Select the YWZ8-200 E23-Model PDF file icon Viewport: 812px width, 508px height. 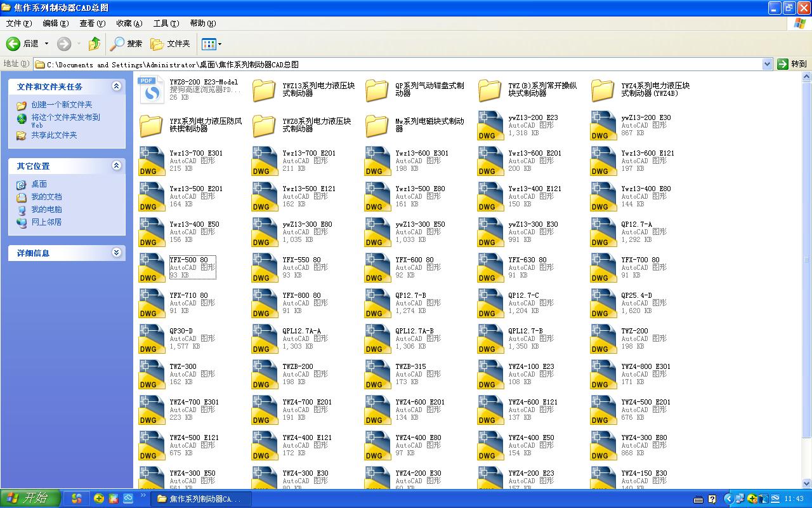(152, 90)
